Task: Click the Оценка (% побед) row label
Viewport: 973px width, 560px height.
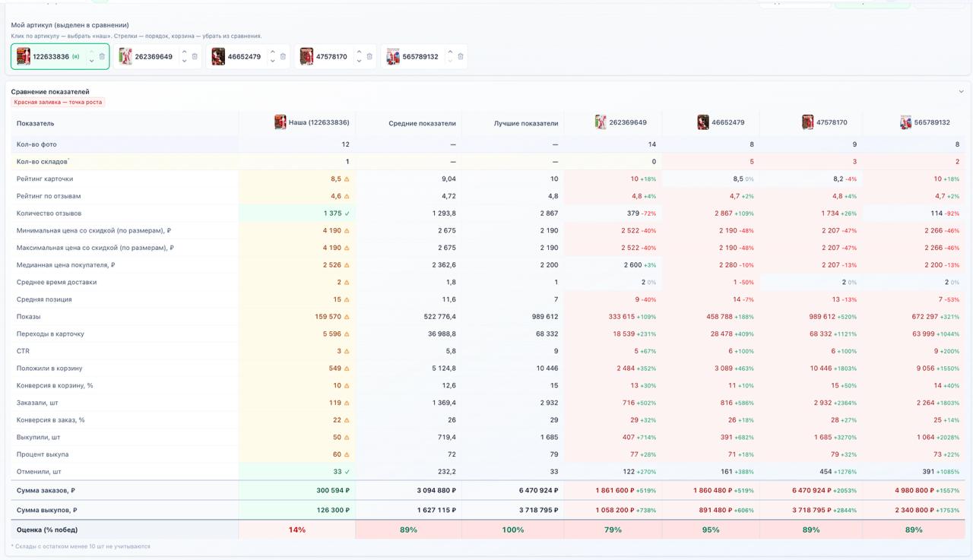Action: pyautogui.click(x=47, y=530)
